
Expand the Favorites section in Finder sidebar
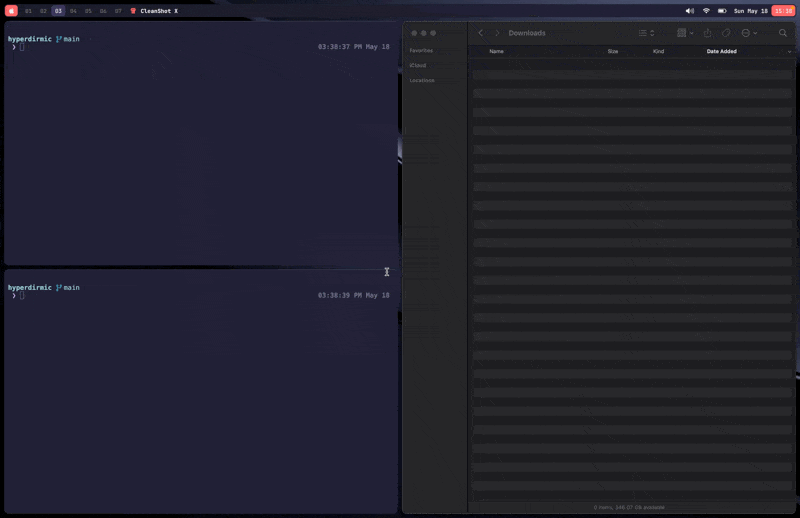click(x=421, y=51)
